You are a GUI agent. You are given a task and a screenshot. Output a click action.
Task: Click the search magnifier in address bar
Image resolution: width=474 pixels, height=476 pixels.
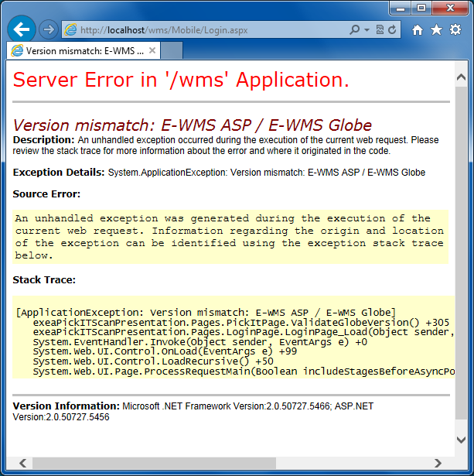point(354,29)
